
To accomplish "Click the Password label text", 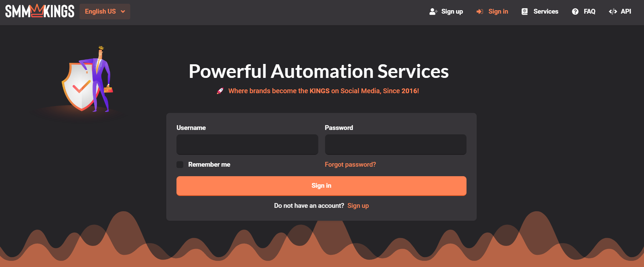I will pos(339,128).
